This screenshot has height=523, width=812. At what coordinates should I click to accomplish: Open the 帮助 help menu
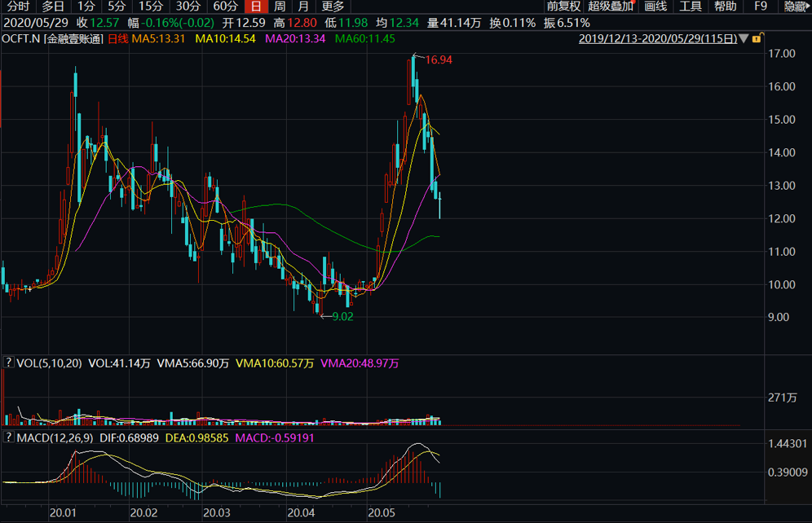[725, 7]
